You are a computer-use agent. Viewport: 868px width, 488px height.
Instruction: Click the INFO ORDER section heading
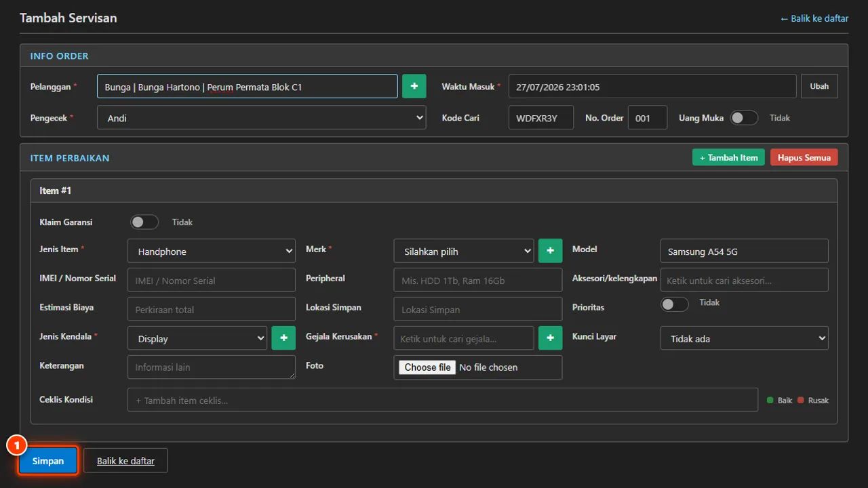[x=60, y=56]
